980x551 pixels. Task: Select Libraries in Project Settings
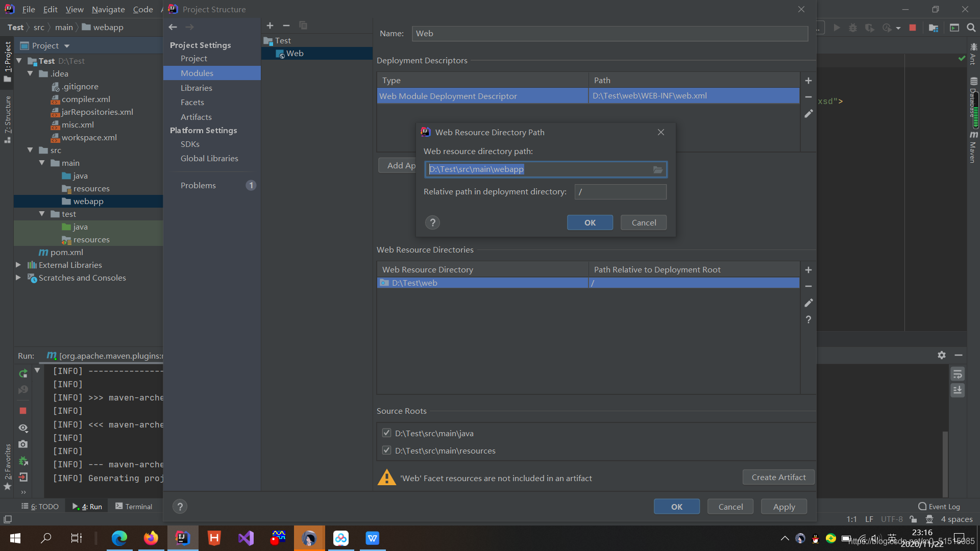click(x=197, y=88)
